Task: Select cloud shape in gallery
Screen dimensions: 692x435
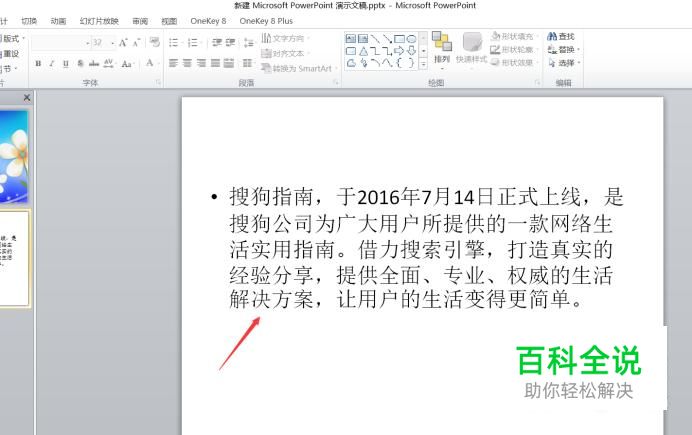Action: pyautogui.click(x=351, y=63)
